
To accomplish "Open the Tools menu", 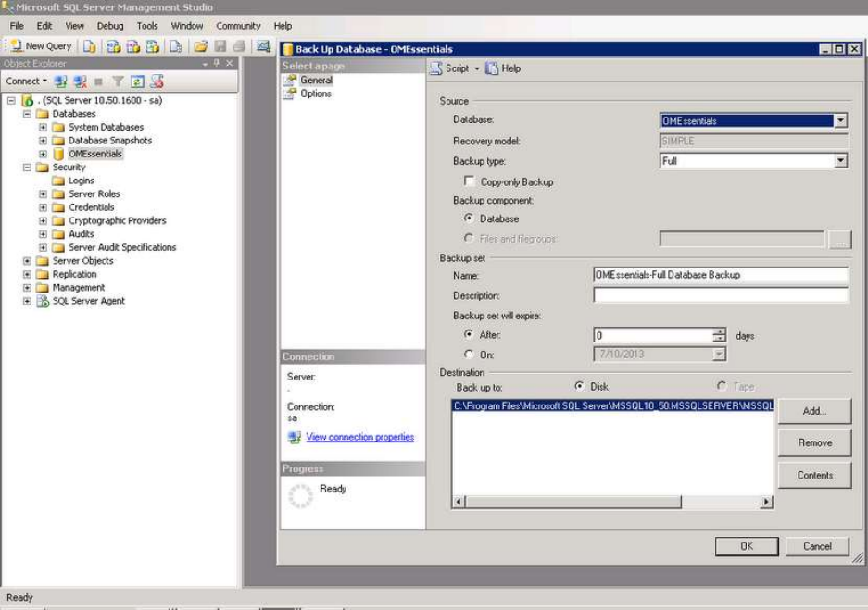I will click(x=147, y=26).
